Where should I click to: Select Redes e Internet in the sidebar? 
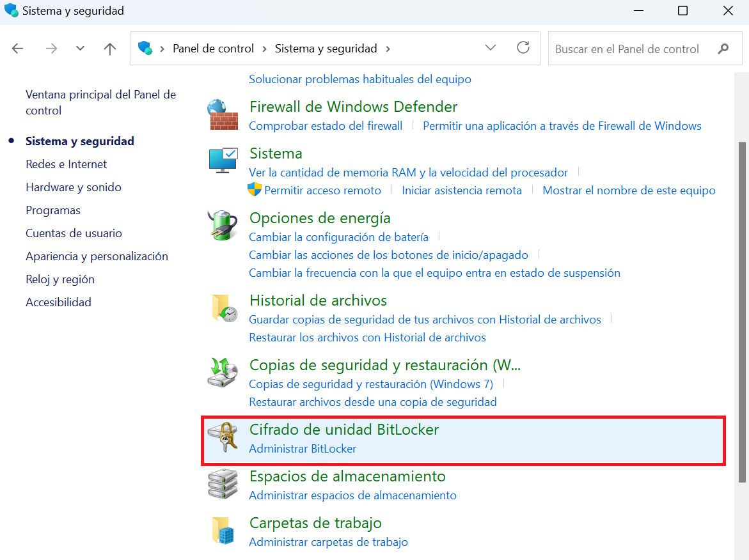coord(66,164)
